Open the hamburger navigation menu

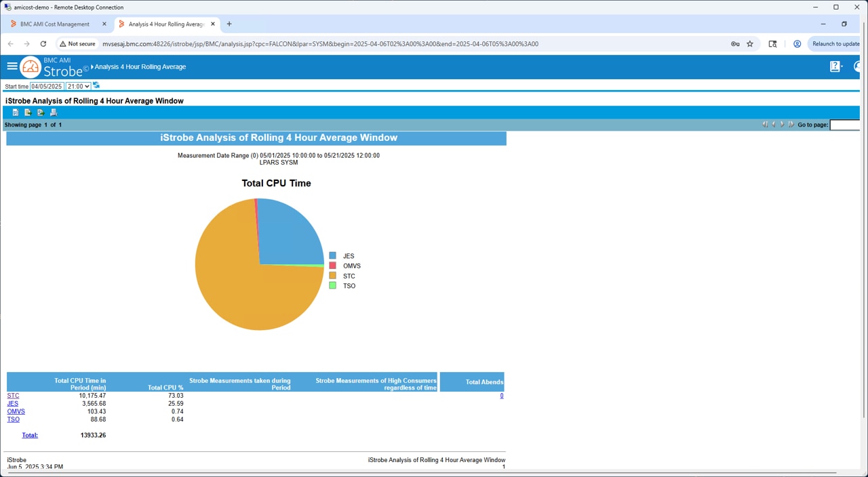(x=12, y=66)
